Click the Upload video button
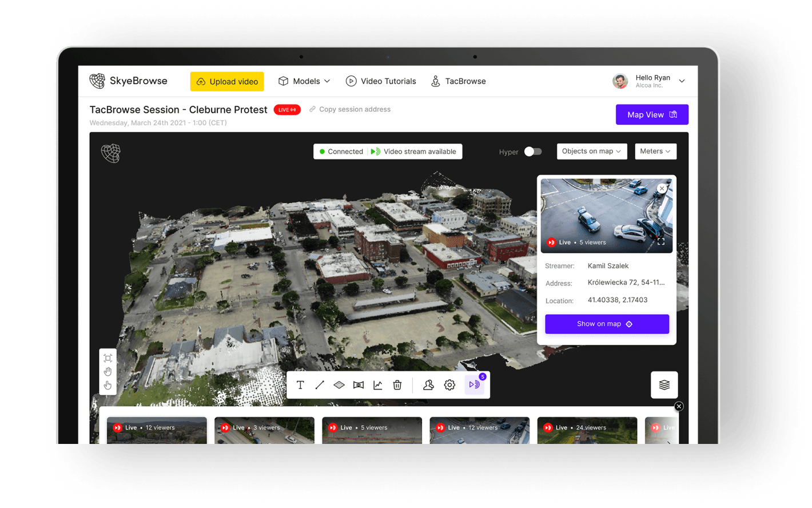 pyautogui.click(x=227, y=82)
